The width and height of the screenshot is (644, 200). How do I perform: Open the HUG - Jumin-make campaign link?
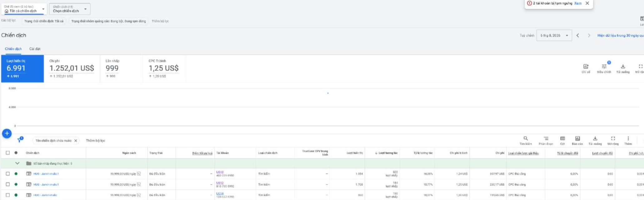pos(45,195)
